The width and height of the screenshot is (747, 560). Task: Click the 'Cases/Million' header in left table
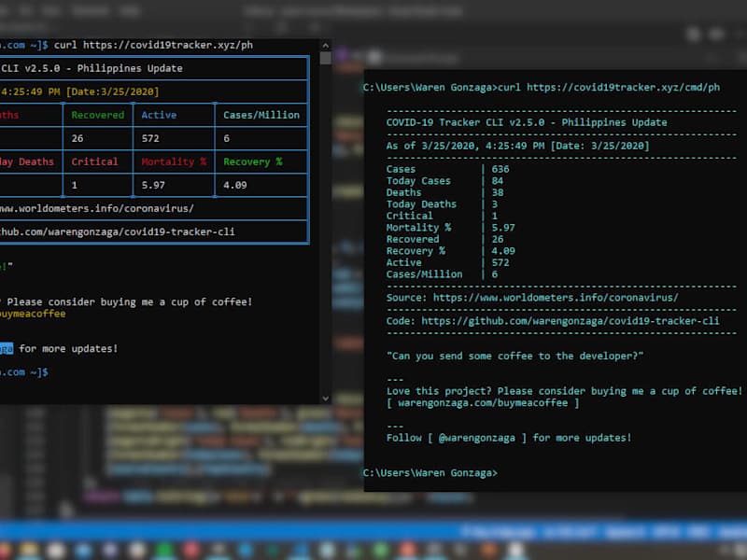pyautogui.click(x=261, y=115)
